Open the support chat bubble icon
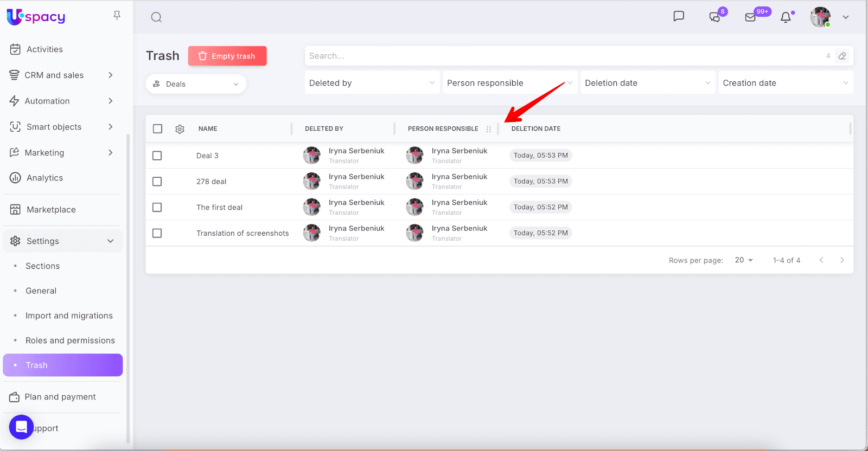This screenshot has width=868, height=451. coord(21,427)
